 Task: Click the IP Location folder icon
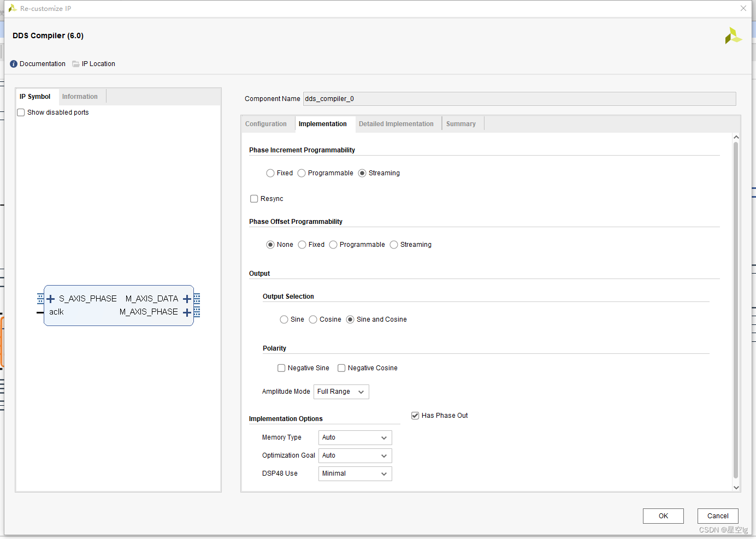tap(76, 64)
